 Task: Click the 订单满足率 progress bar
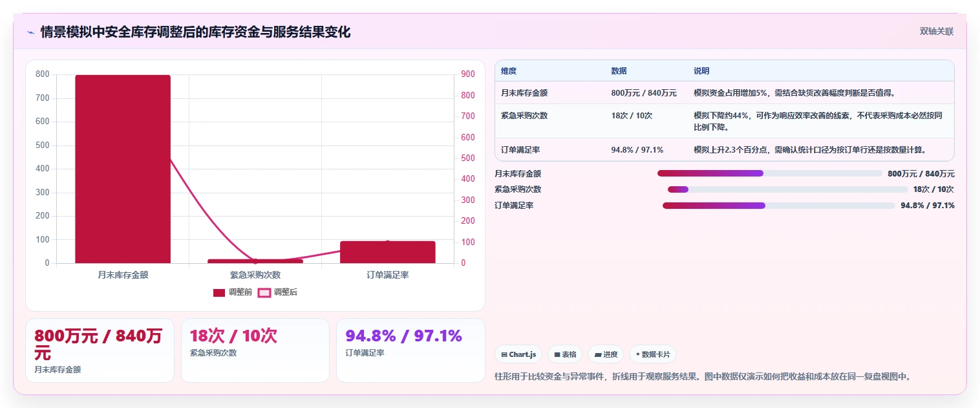pos(779,206)
